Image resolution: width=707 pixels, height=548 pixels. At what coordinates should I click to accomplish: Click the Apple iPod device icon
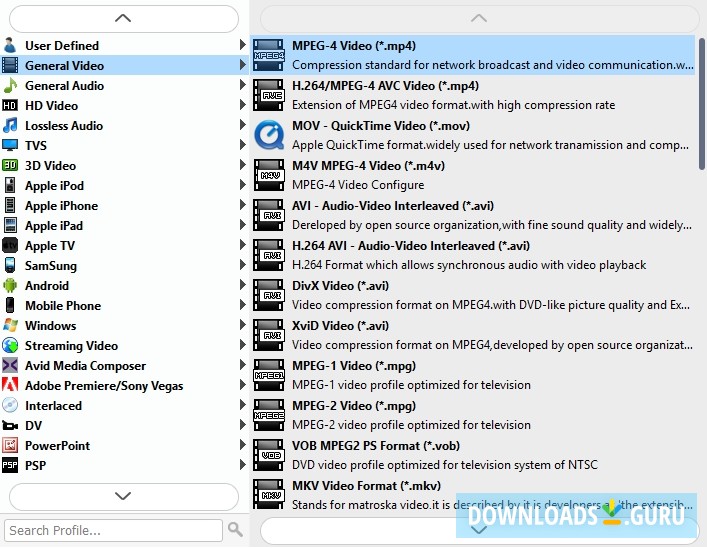point(10,185)
